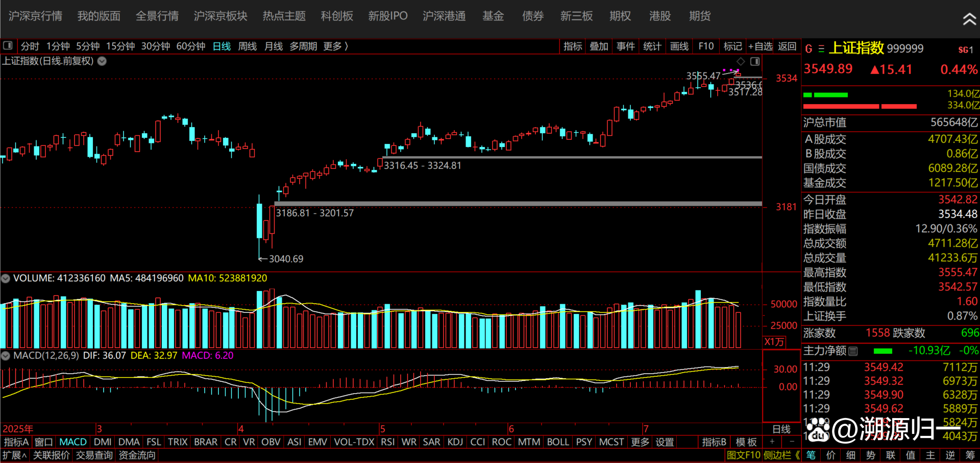Toggle the left panel layout icon
Screen dimensions: 980x463
click(8, 46)
